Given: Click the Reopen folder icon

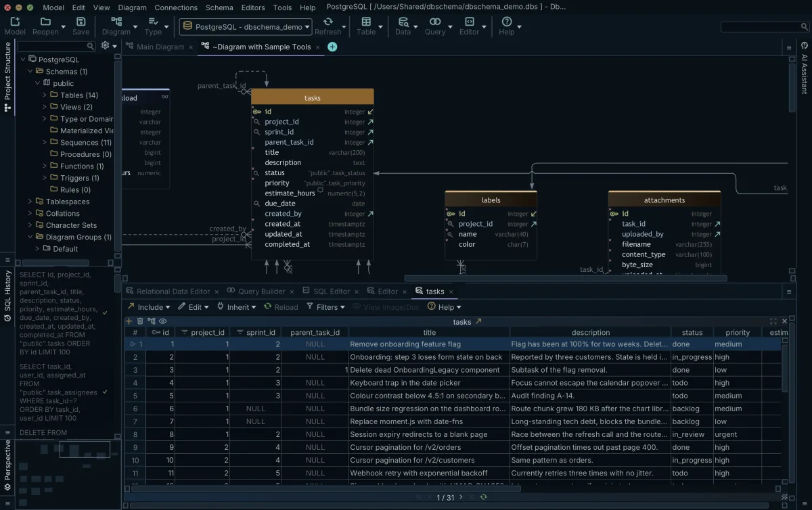Looking at the screenshot, I should point(45,22).
